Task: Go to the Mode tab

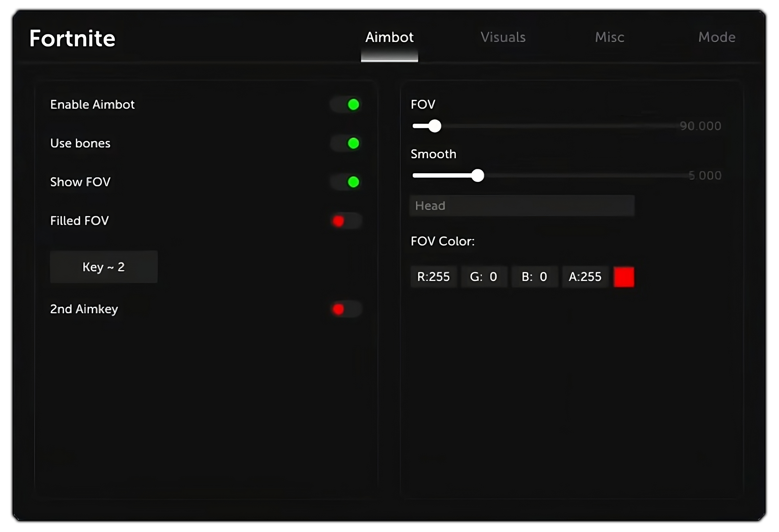Action: click(717, 37)
